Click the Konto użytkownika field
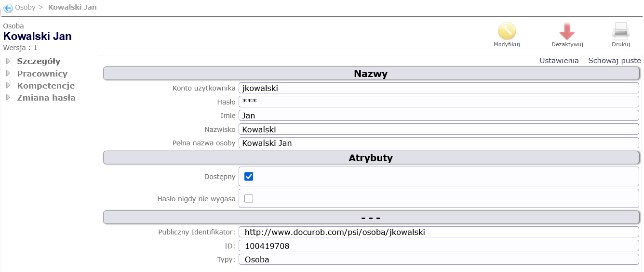Screen dimensions: 644x272 click(438, 88)
